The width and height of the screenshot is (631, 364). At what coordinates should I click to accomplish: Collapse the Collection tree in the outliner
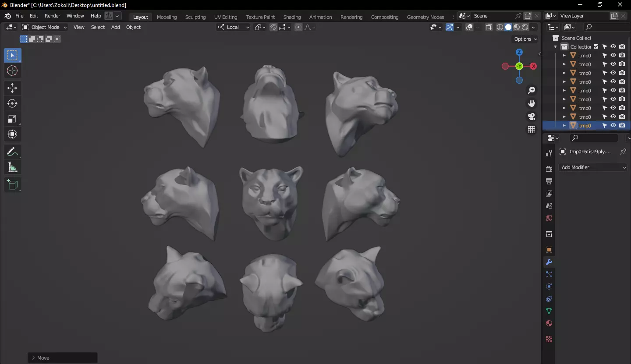coord(556,47)
